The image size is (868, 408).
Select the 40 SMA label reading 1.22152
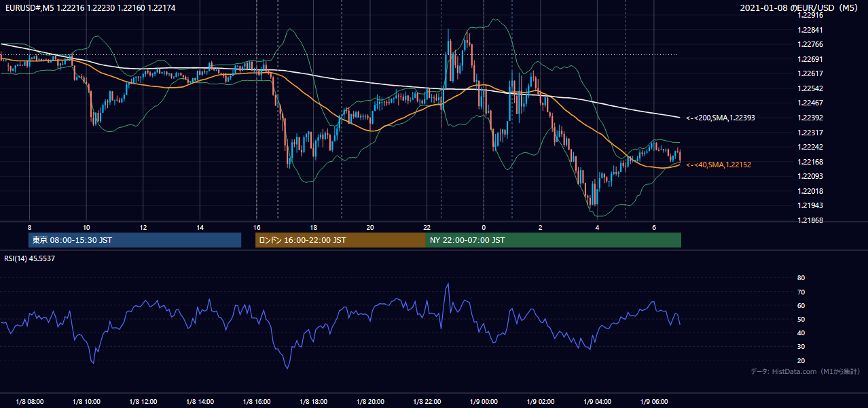(x=719, y=165)
